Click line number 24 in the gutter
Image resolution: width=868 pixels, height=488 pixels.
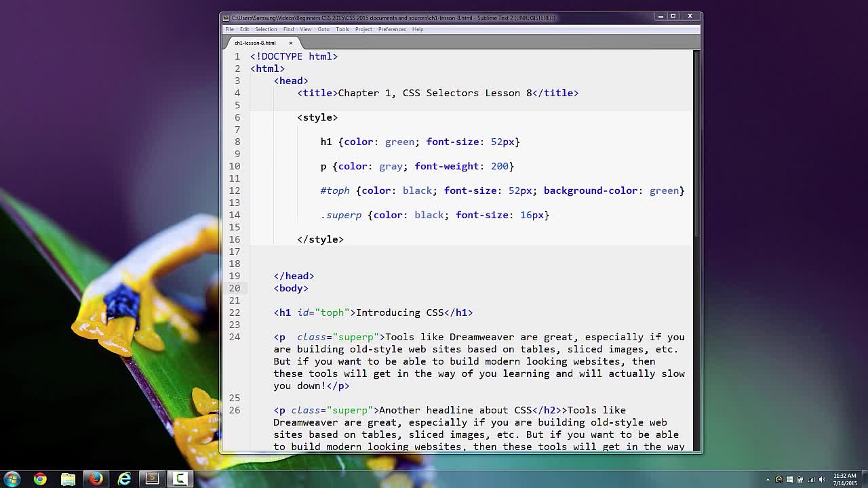click(x=235, y=337)
